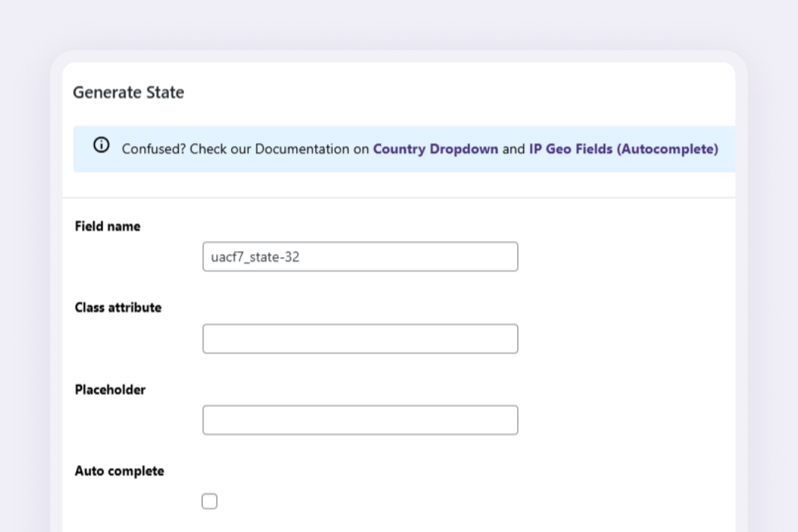Click the Class attribute label
Viewport: 798px width, 532px height.
pyautogui.click(x=118, y=307)
